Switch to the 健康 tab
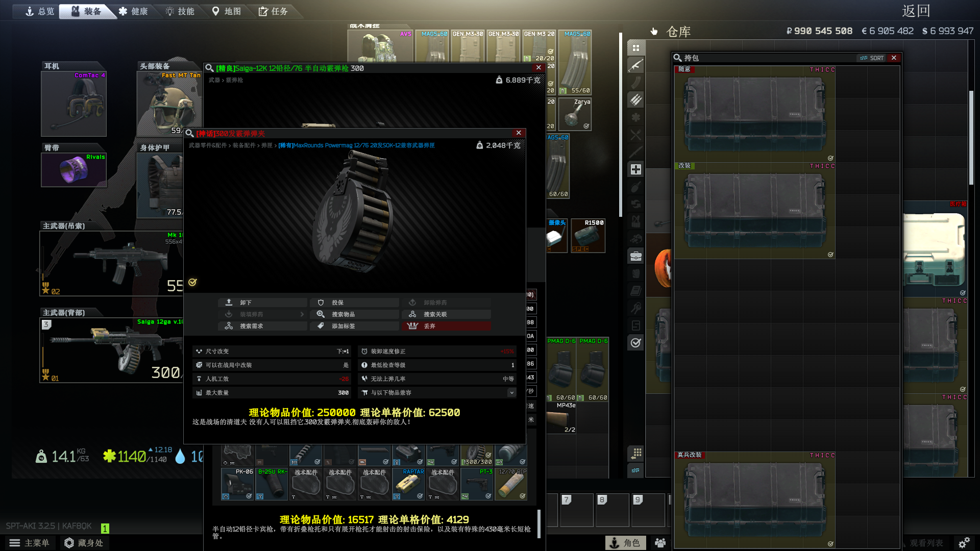 (134, 11)
